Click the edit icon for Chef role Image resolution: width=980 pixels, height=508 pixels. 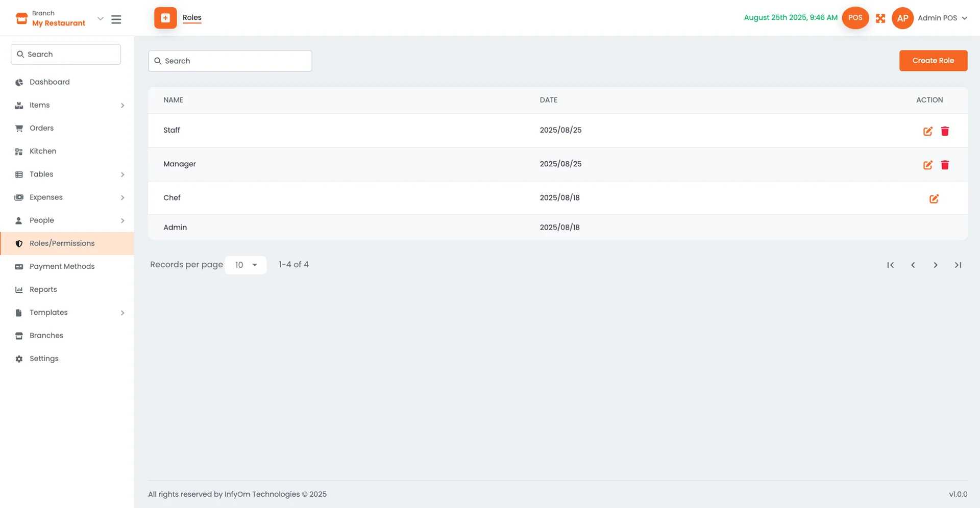pyautogui.click(x=934, y=199)
